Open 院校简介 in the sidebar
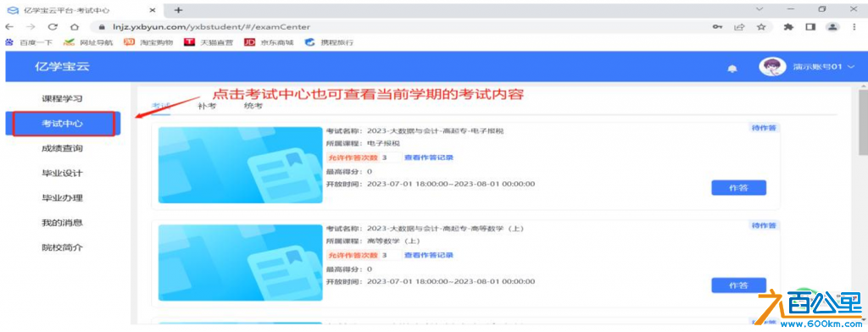This screenshot has height=332, width=868. (x=63, y=247)
